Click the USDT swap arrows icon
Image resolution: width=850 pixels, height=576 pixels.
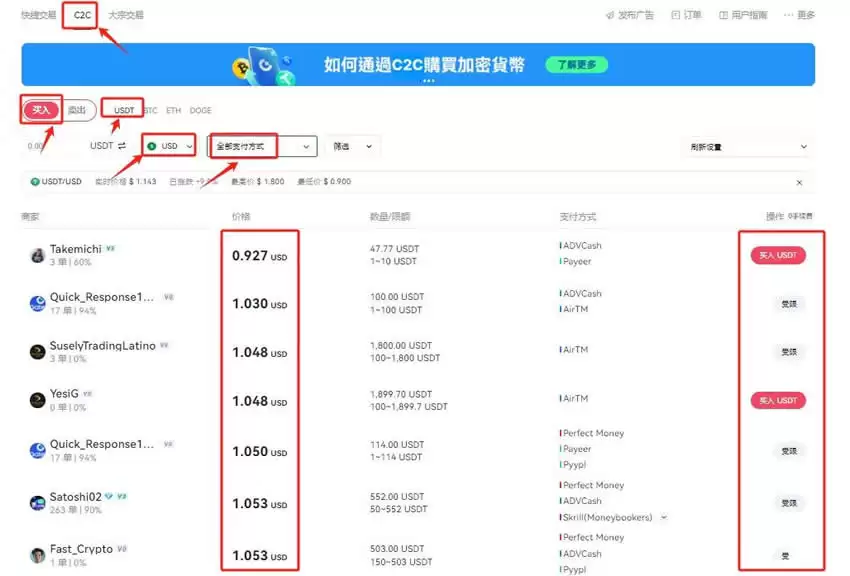pyautogui.click(x=120, y=145)
